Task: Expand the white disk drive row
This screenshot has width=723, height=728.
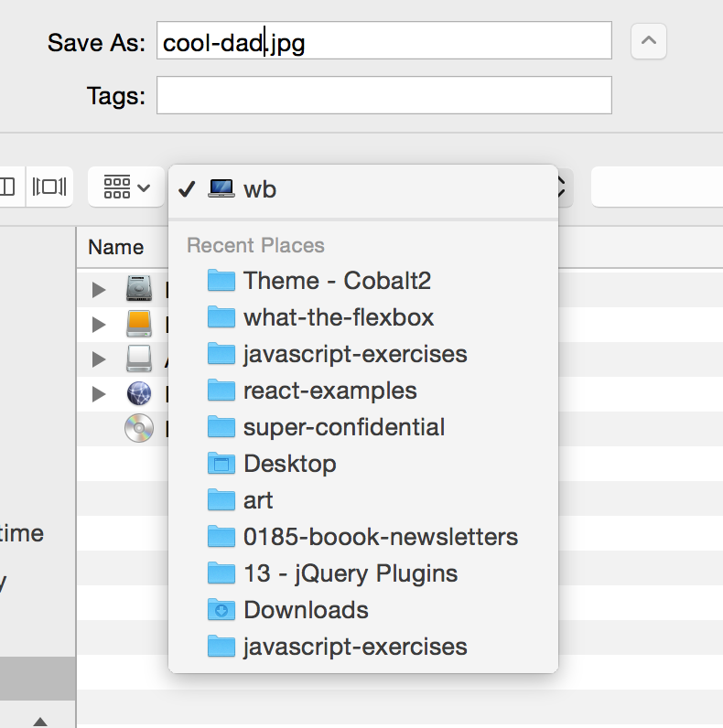Action: pos(99,359)
